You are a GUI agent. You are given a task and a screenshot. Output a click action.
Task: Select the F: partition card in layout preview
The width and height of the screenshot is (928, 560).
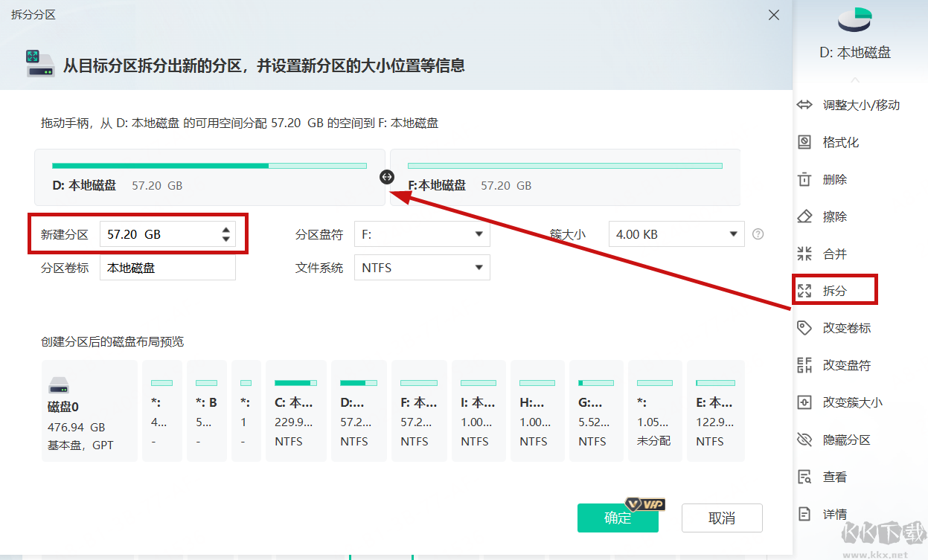pyautogui.click(x=419, y=411)
